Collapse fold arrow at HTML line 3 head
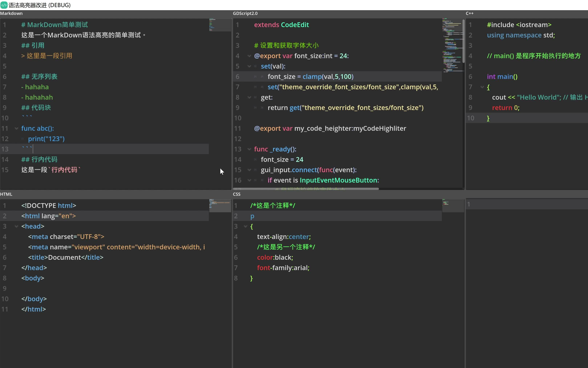The height and width of the screenshot is (368, 588). point(16,226)
